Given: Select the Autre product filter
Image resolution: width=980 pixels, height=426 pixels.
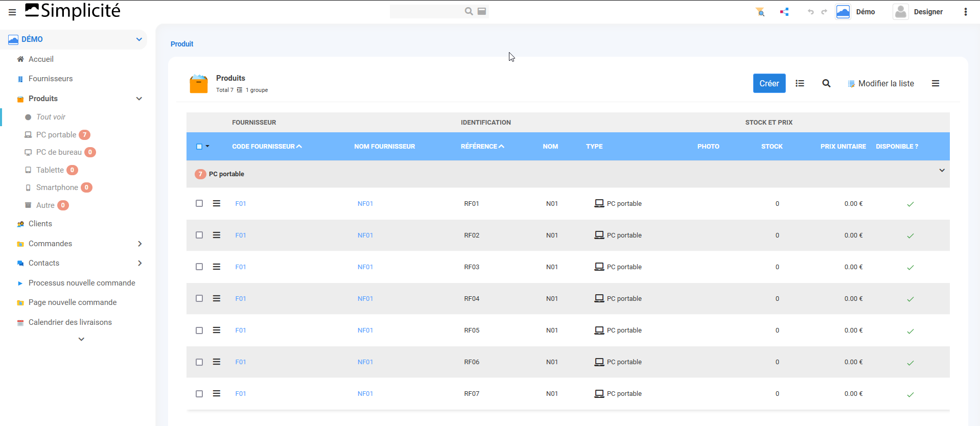Looking at the screenshot, I should click(45, 205).
